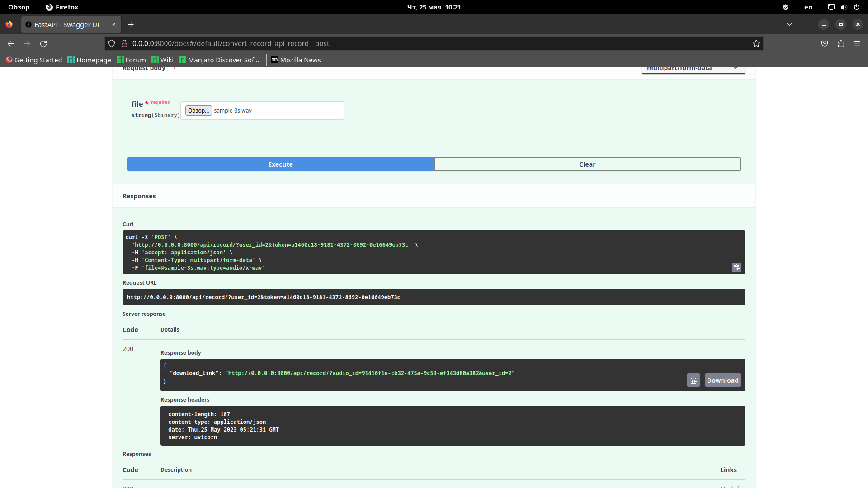
Task: Toggle the keyboard layout indicator
Action: pyautogui.click(x=808, y=7)
